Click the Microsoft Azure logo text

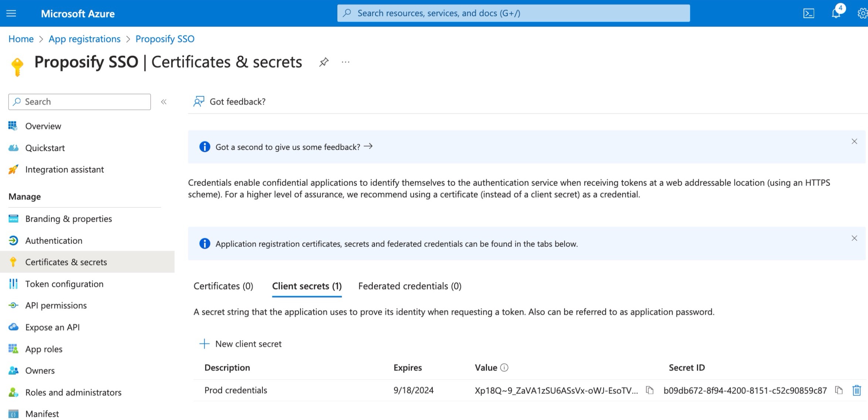point(78,14)
